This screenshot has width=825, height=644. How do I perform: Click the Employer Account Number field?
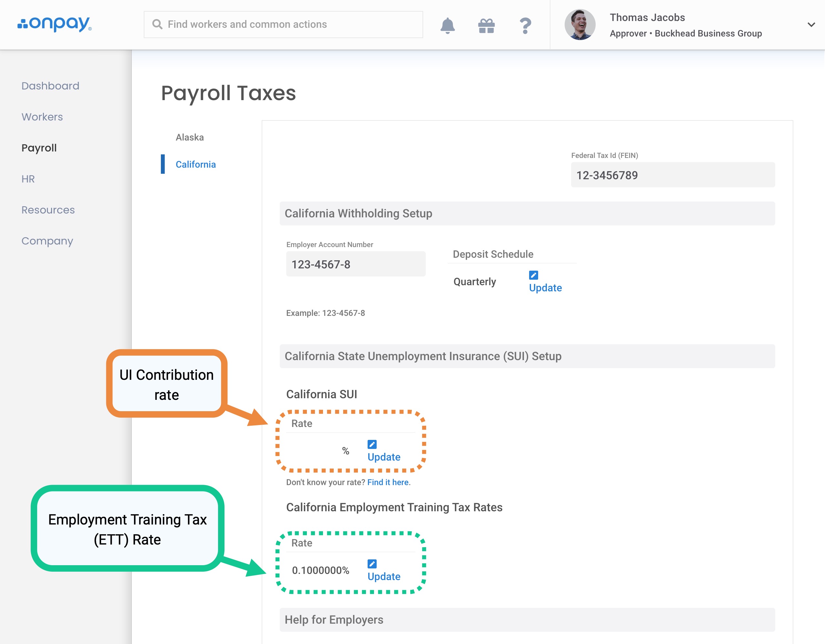[x=355, y=264]
